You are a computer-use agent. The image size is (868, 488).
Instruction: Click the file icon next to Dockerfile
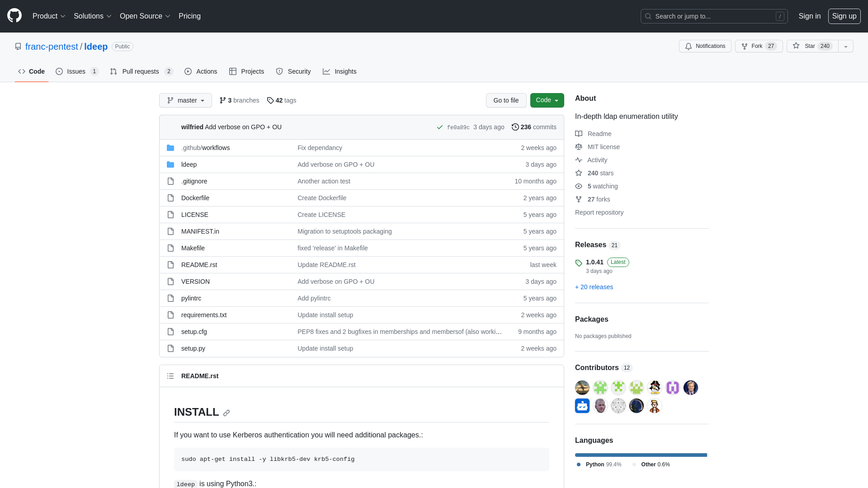coord(170,198)
